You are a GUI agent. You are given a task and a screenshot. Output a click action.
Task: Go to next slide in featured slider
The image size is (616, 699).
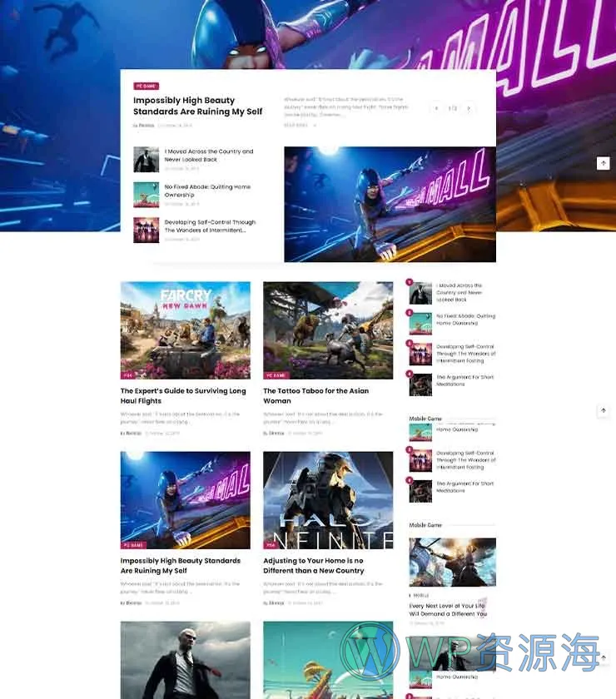pyautogui.click(x=469, y=108)
